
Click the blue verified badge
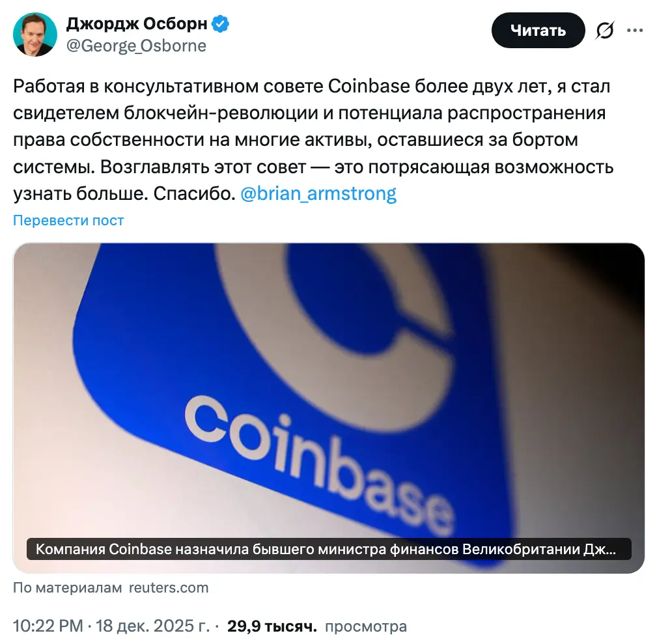220,24
